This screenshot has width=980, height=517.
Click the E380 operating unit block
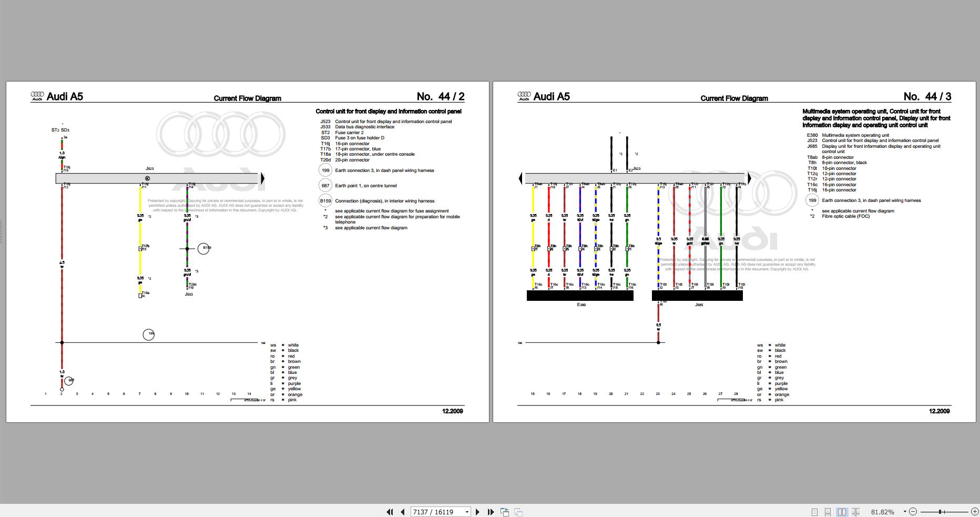point(580,296)
